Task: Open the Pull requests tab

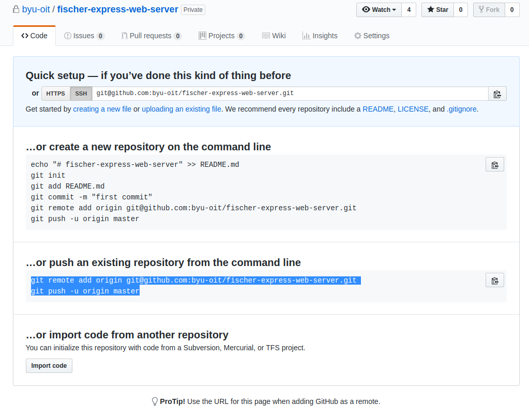Action: coord(152,36)
